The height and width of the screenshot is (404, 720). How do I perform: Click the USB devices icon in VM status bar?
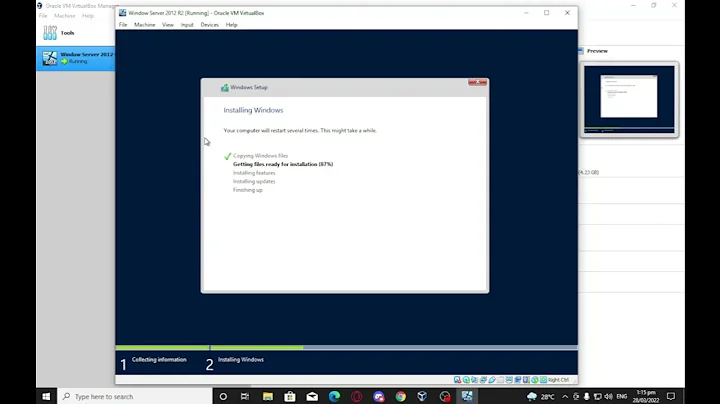click(x=492, y=380)
